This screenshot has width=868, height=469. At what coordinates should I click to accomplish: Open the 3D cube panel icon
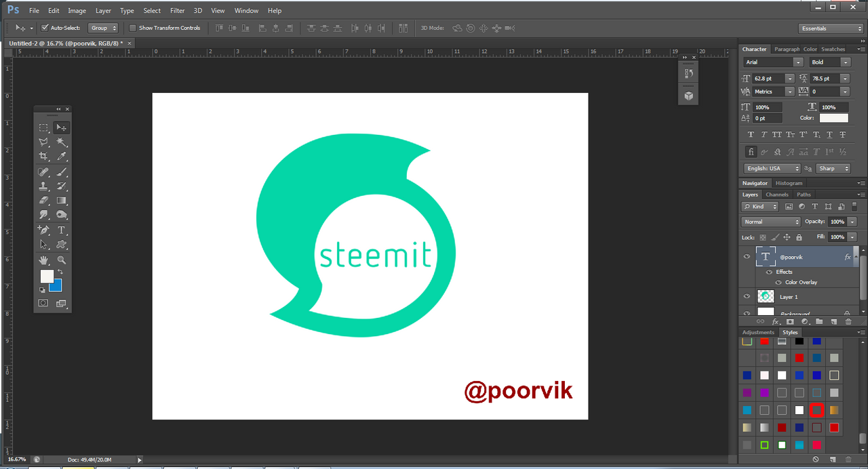(x=689, y=96)
